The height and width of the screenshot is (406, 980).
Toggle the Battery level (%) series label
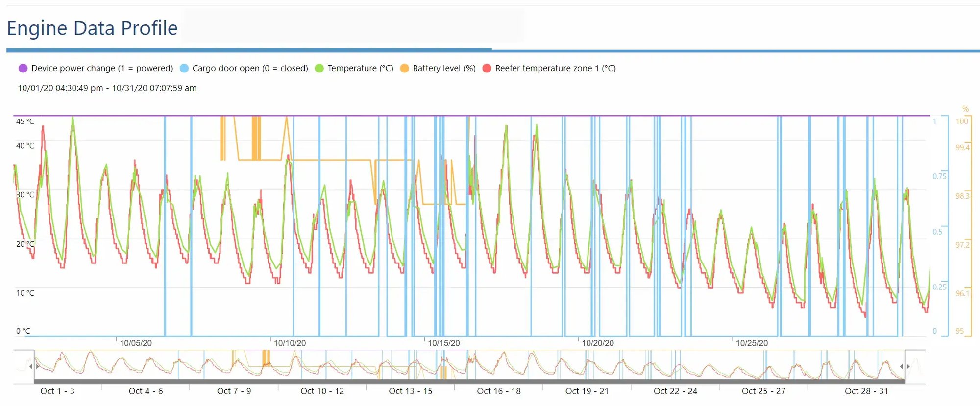[x=444, y=68]
